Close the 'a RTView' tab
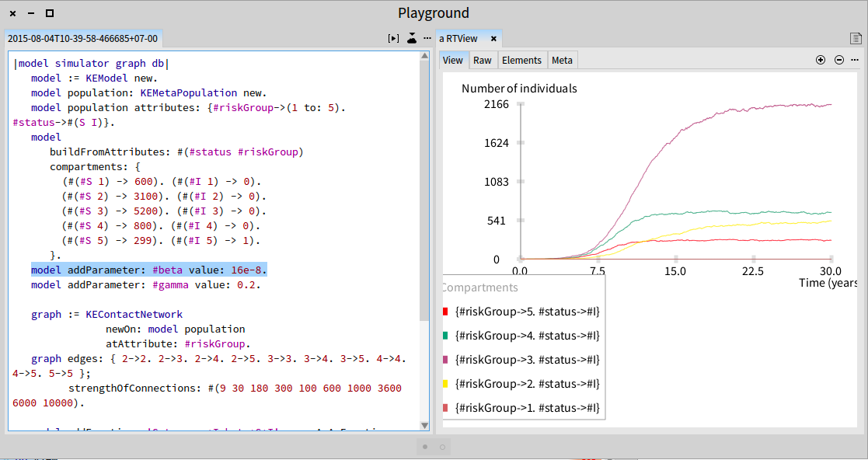Viewport: 868px width, 460px height. pyautogui.click(x=493, y=38)
